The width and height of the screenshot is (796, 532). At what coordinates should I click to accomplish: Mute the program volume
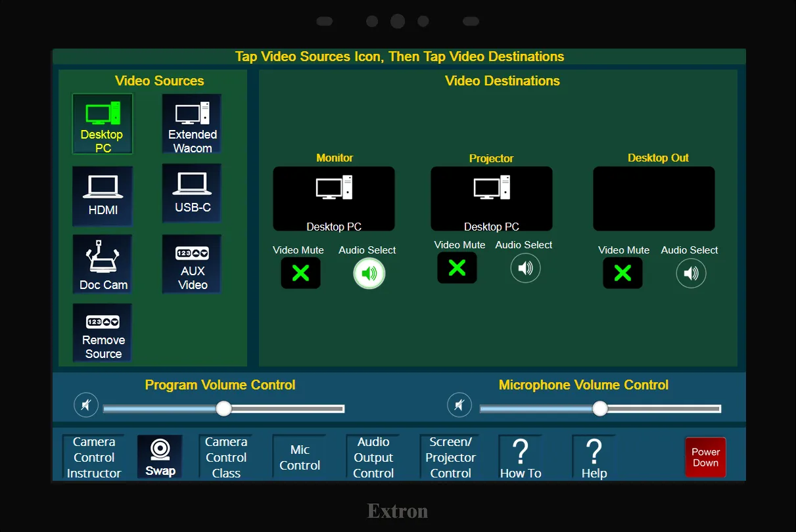[86, 405]
